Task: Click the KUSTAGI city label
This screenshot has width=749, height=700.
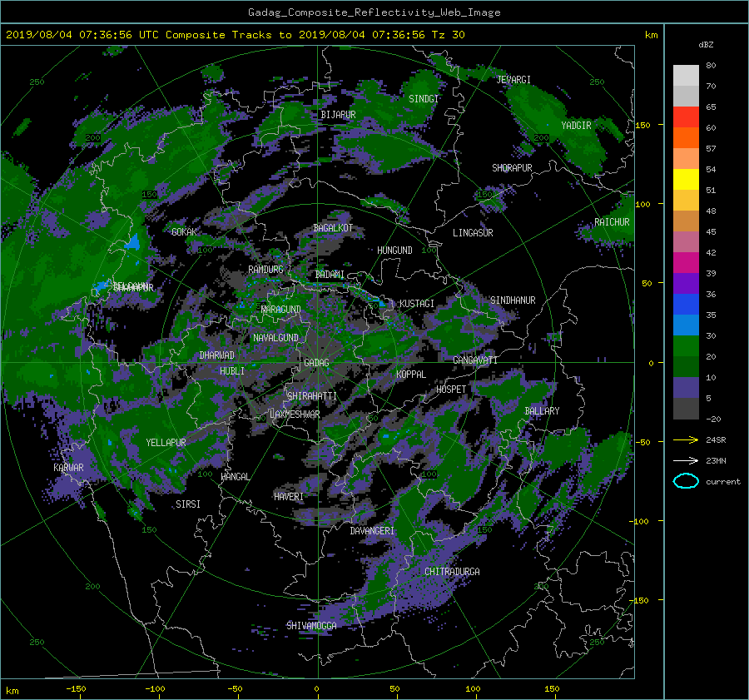Action: click(417, 304)
